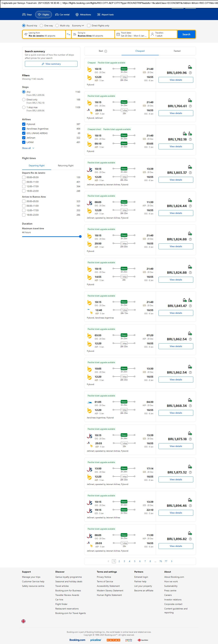Click the help icon beside BRL1,699.96 price
Viewport: 218px width, 644px height.
pos(191,73)
